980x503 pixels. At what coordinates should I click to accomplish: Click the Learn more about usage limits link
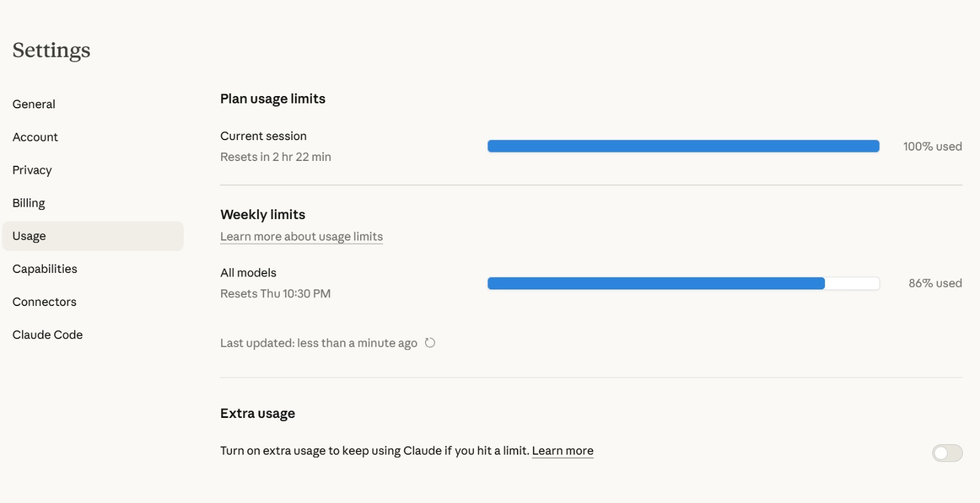[x=301, y=236]
